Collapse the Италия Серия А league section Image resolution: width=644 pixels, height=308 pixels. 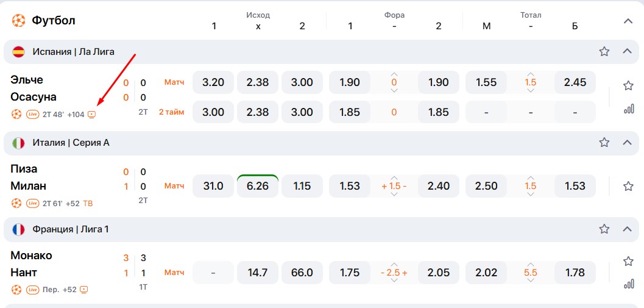[x=628, y=143]
